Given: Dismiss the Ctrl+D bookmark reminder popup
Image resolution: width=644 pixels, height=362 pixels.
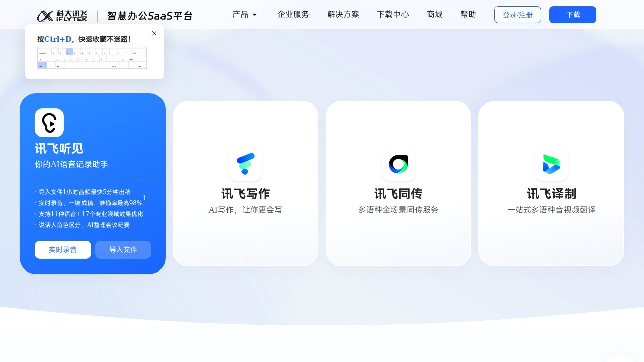Looking at the screenshot, I should [154, 33].
